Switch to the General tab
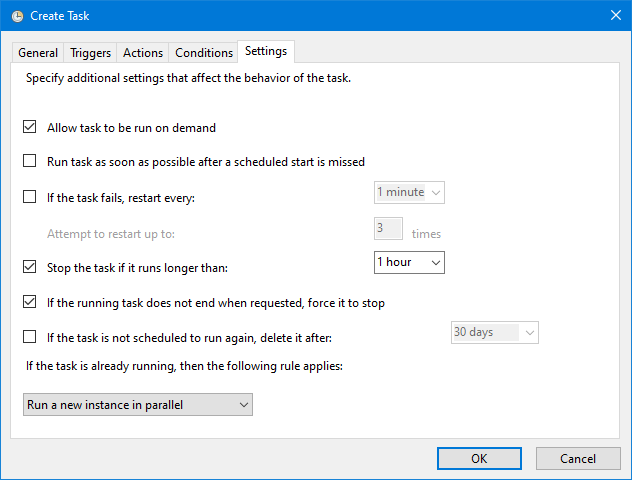This screenshot has width=632, height=480. click(38, 53)
